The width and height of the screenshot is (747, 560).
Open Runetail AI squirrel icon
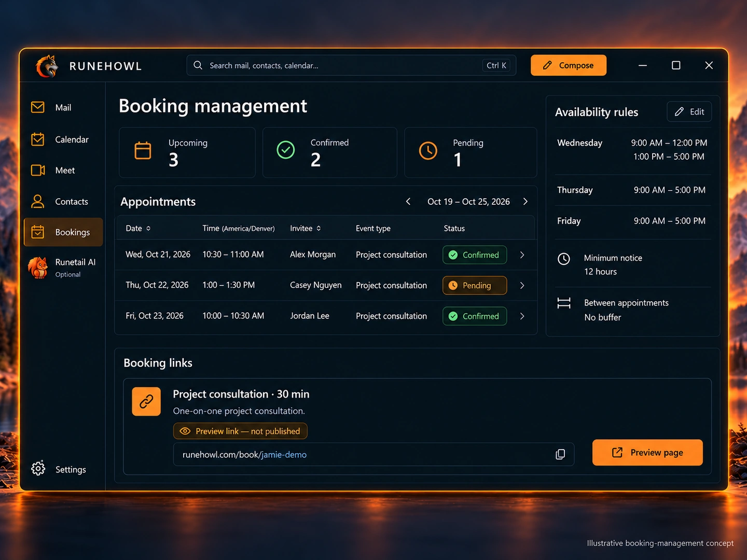pos(38,267)
